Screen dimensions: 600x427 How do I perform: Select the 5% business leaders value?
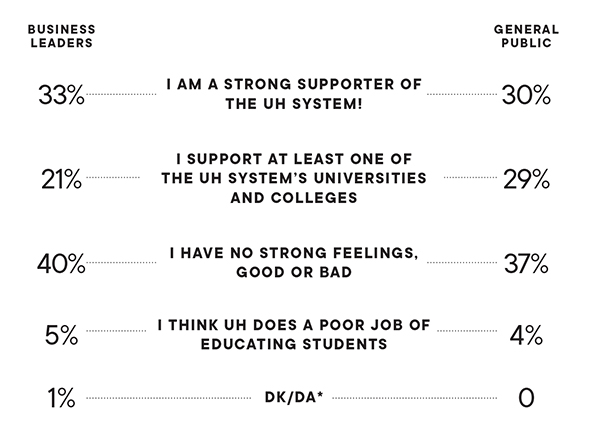pyautogui.click(x=61, y=335)
